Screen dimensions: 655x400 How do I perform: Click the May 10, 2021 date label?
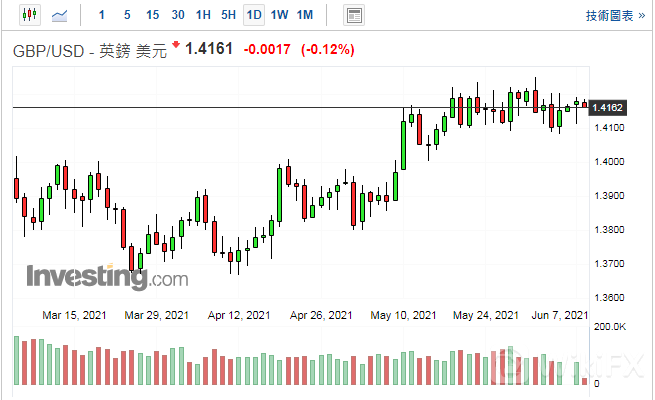coord(403,315)
